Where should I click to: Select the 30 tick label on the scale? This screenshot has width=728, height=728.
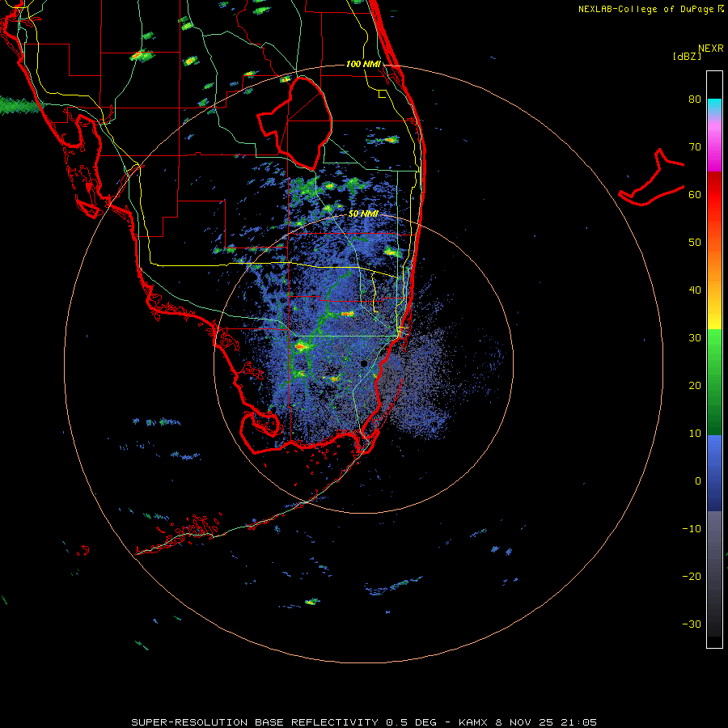pos(695,338)
